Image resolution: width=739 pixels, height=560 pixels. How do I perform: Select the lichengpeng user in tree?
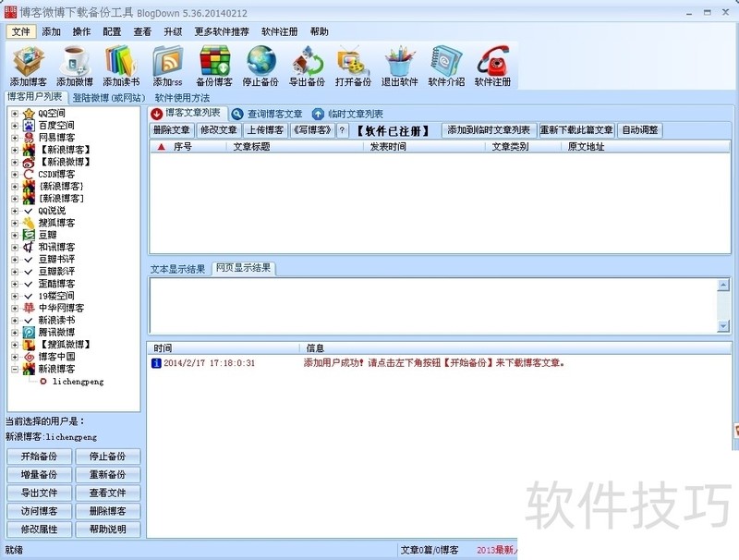point(78,381)
